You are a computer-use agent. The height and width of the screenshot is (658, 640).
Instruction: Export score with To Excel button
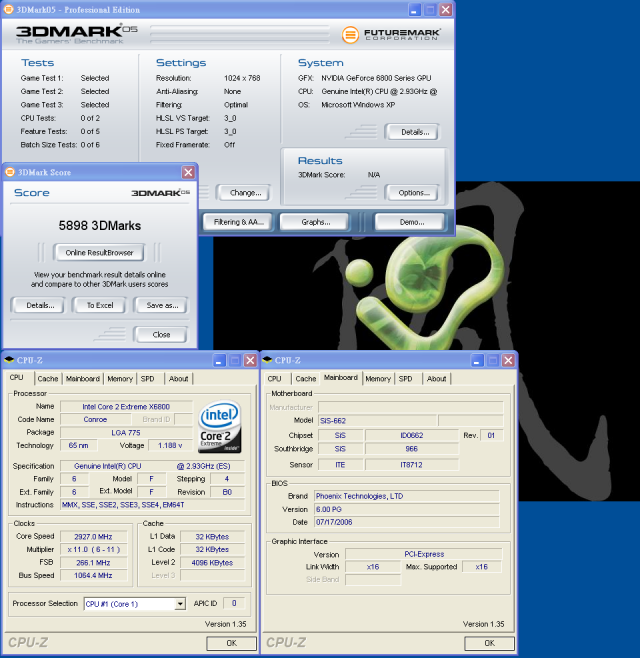click(x=99, y=306)
